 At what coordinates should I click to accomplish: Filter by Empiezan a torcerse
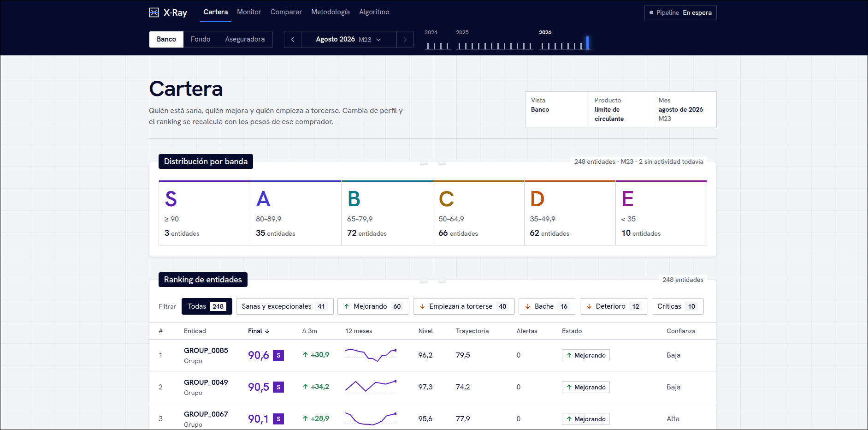pyautogui.click(x=461, y=306)
